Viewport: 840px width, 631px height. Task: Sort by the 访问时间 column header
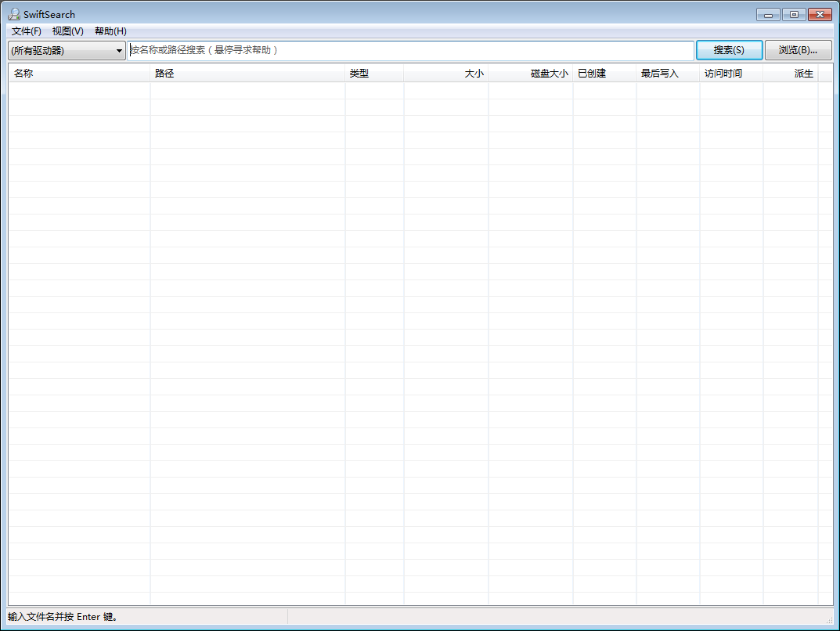(x=731, y=74)
